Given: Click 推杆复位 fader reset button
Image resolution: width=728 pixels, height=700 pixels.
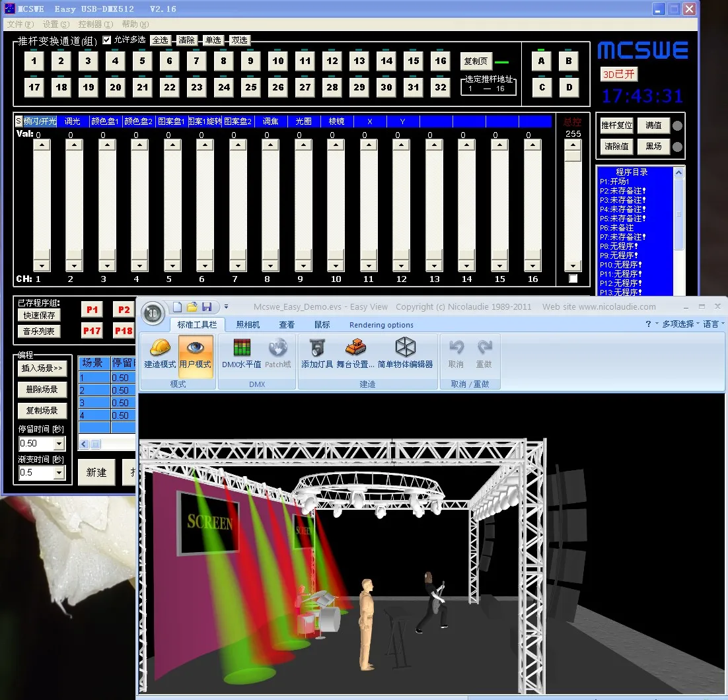Looking at the screenshot, I should (x=616, y=125).
